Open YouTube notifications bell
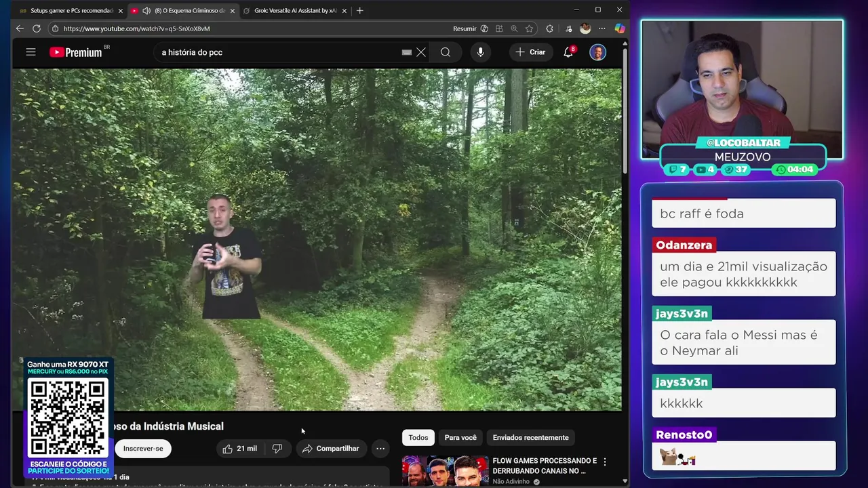 pyautogui.click(x=568, y=52)
